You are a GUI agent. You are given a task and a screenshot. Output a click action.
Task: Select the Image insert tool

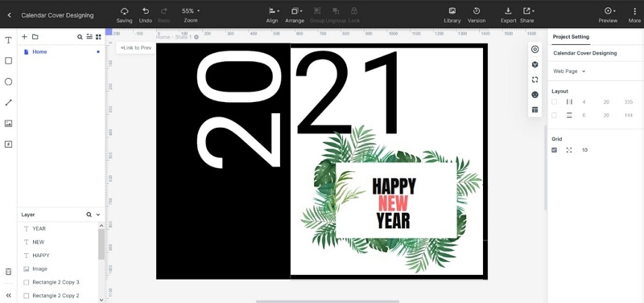(8, 124)
